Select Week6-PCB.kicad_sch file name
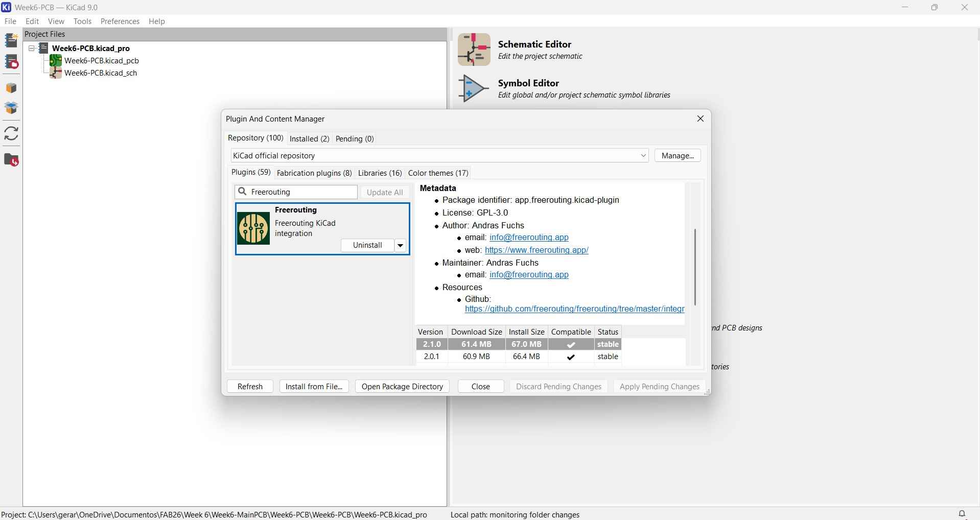This screenshot has height=520, width=980. 101,73
